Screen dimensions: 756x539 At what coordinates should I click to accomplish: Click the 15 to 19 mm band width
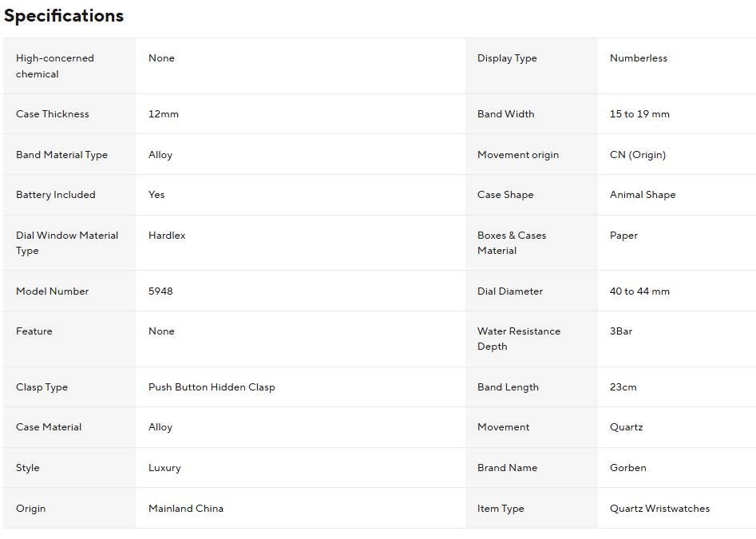click(639, 114)
